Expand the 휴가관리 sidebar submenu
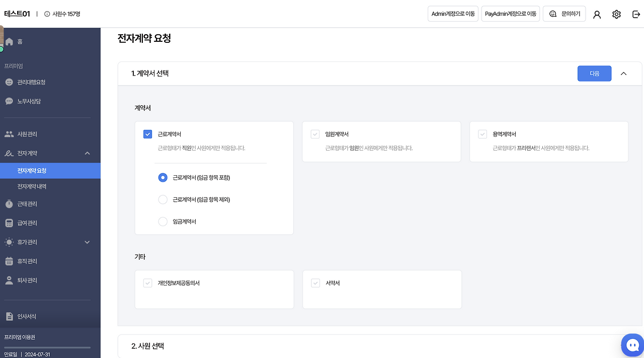Screen dimensions: 644x358 (x=87, y=242)
